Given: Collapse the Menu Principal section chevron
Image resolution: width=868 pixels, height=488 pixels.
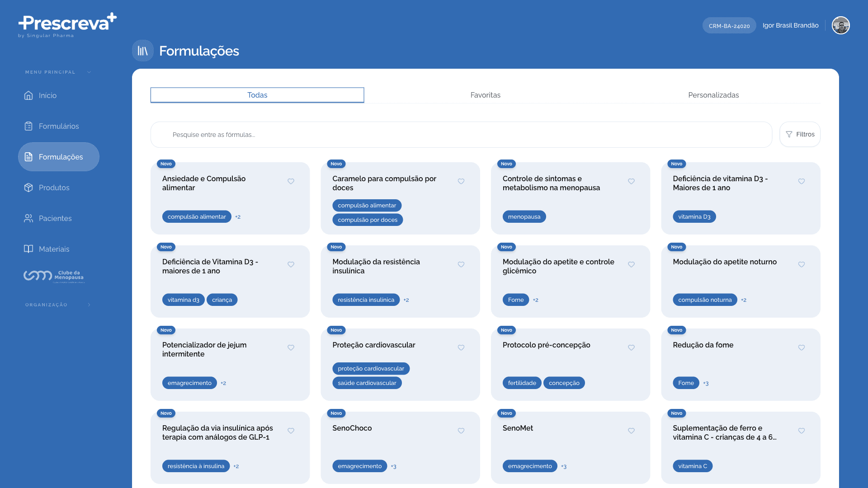Looking at the screenshot, I should click(x=89, y=72).
